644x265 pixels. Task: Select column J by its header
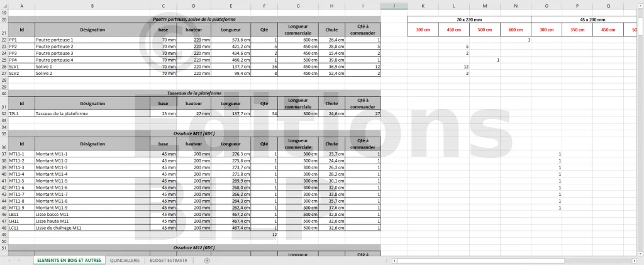394,6
